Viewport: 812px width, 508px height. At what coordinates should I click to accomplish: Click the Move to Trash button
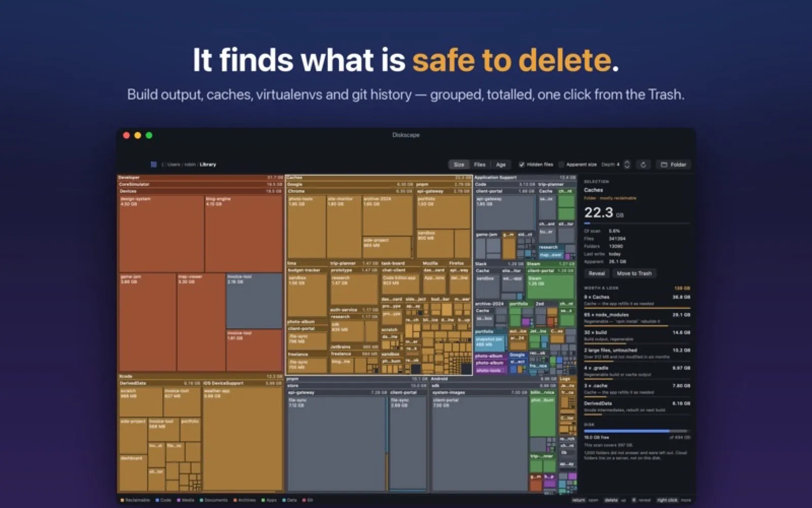coord(634,273)
